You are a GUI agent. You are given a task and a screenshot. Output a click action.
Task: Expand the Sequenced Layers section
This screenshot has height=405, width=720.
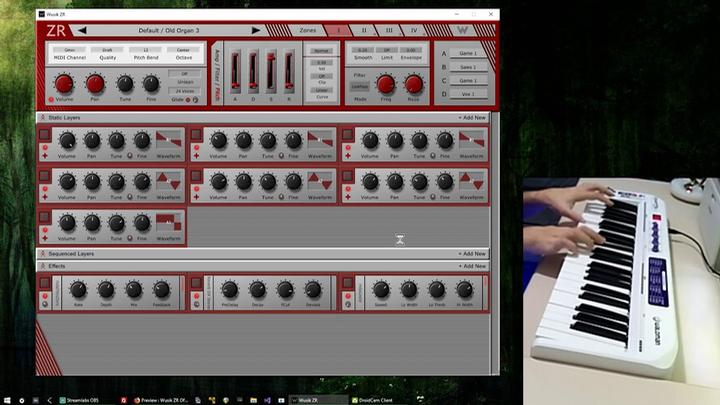(43, 253)
